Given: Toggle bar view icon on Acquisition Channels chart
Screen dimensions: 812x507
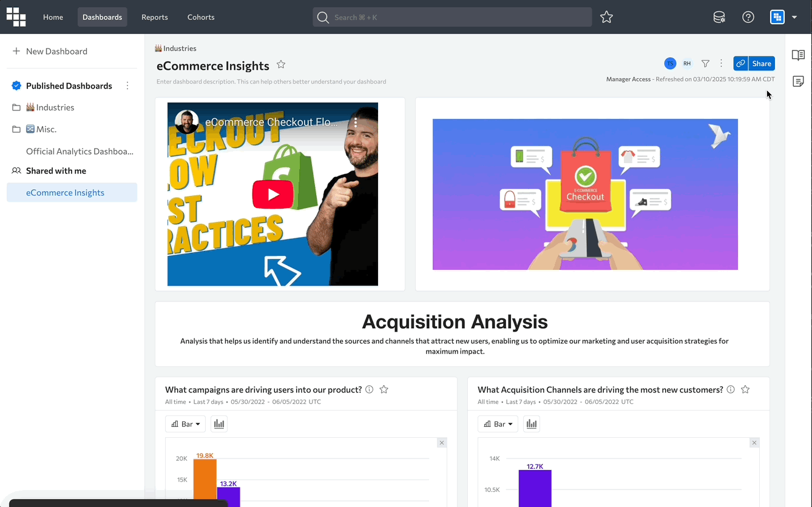Looking at the screenshot, I should [x=532, y=424].
